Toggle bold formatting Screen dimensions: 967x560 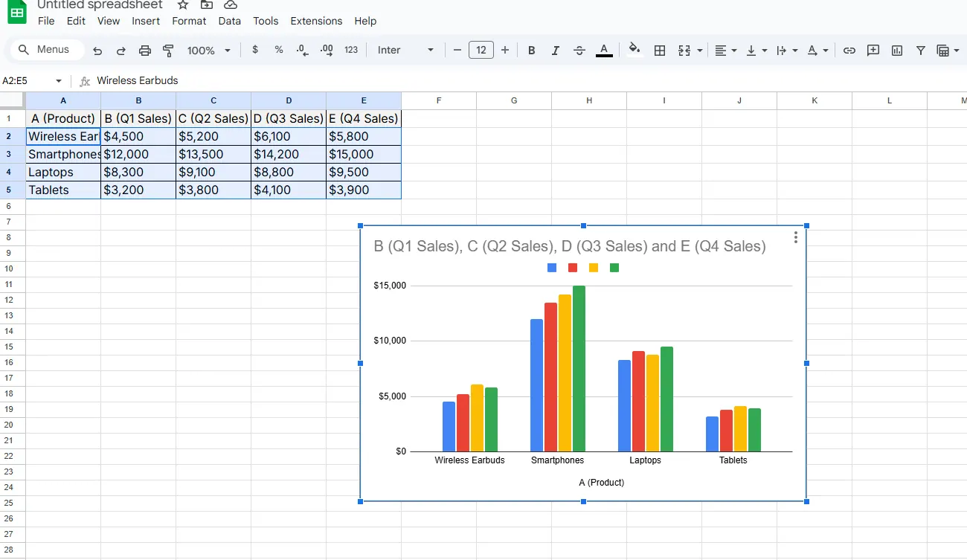click(x=531, y=51)
